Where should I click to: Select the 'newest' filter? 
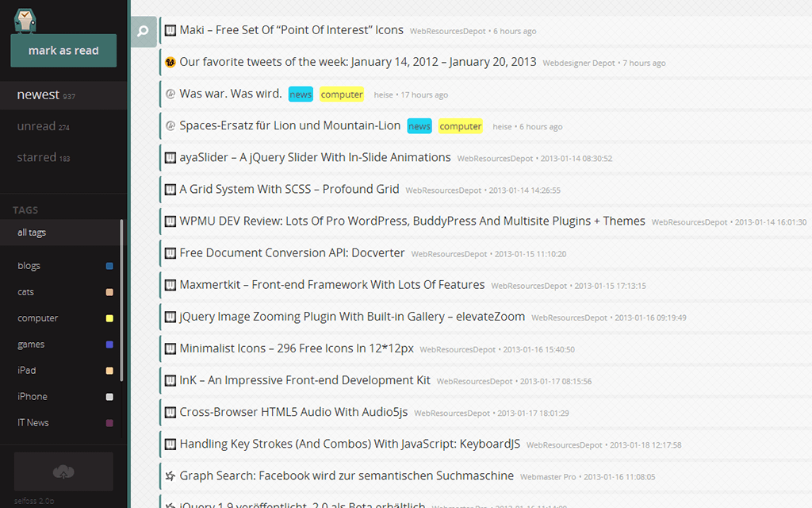pyautogui.click(x=38, y=94)
